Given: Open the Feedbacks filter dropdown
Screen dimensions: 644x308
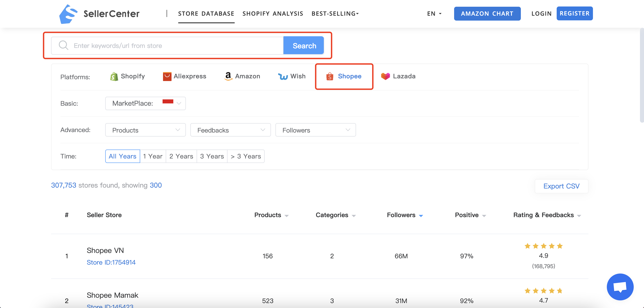Looking at the screenshot, I should point(230,130).
